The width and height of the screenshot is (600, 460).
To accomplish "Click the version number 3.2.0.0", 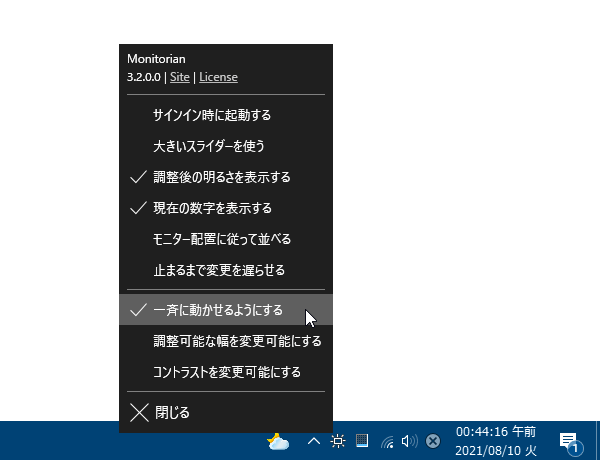I will click(x=144, y=77).
